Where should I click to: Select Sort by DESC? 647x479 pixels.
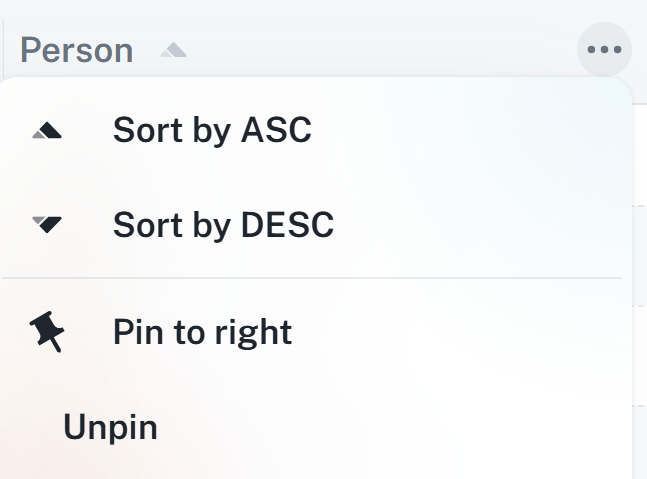point(223,225)
